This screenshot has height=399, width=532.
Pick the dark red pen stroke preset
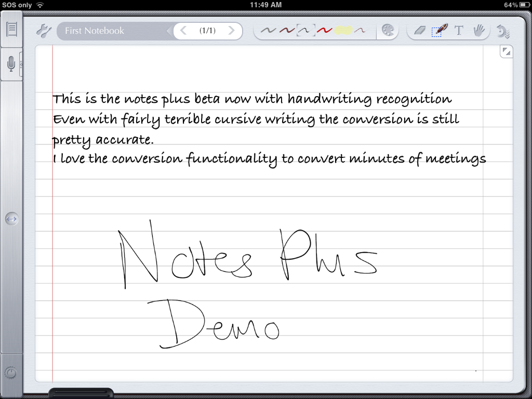pyautogui.click(x=287, y=31)
